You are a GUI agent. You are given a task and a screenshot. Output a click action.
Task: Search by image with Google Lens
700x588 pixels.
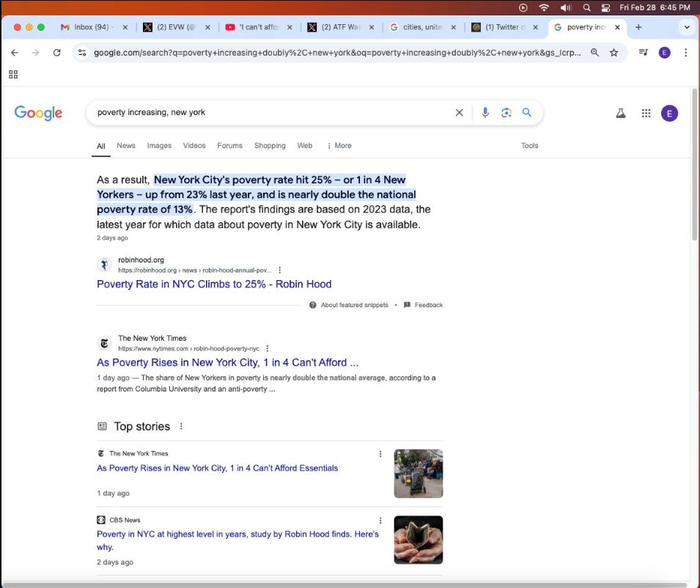[506, 112]
